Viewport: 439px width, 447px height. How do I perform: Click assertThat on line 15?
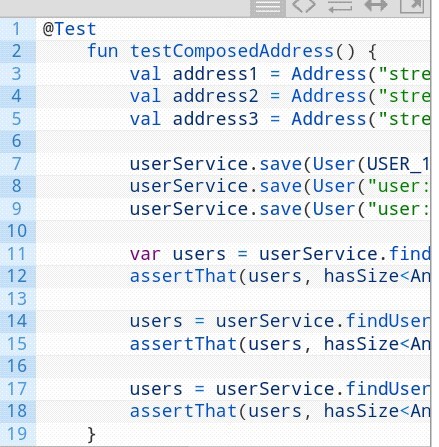(x=183, y=344)
